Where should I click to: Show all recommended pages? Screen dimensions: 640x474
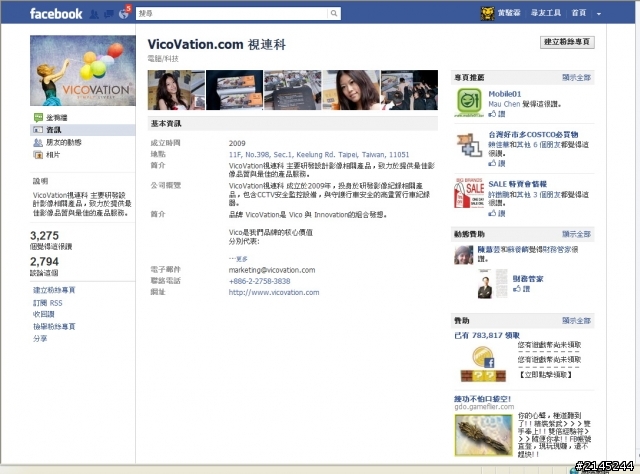576,78
